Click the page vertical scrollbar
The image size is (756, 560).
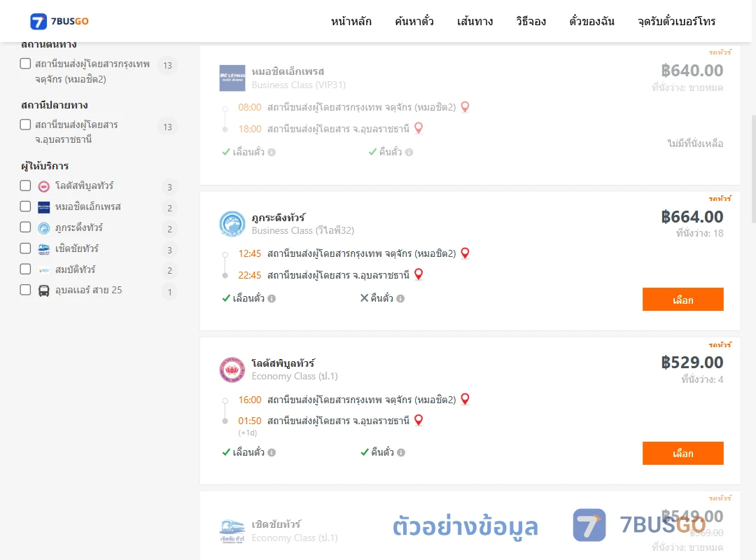pos(753,169)
